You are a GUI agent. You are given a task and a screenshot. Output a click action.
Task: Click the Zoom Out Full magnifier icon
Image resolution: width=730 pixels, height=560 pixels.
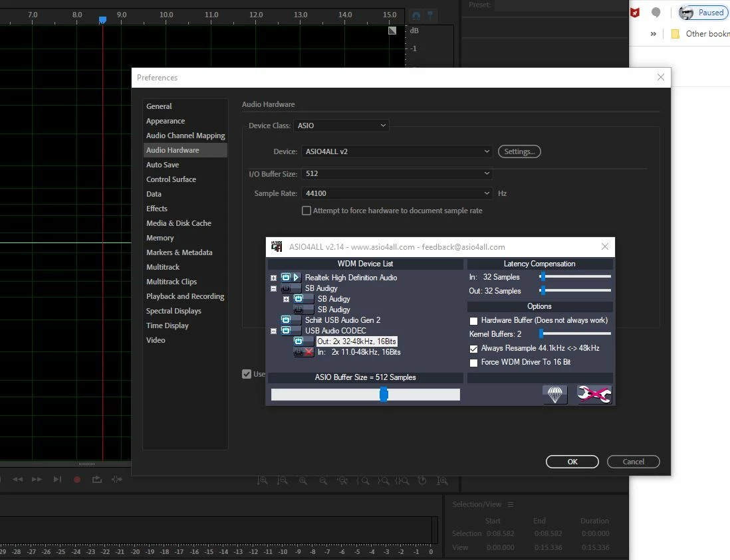[x=342, y=480]
